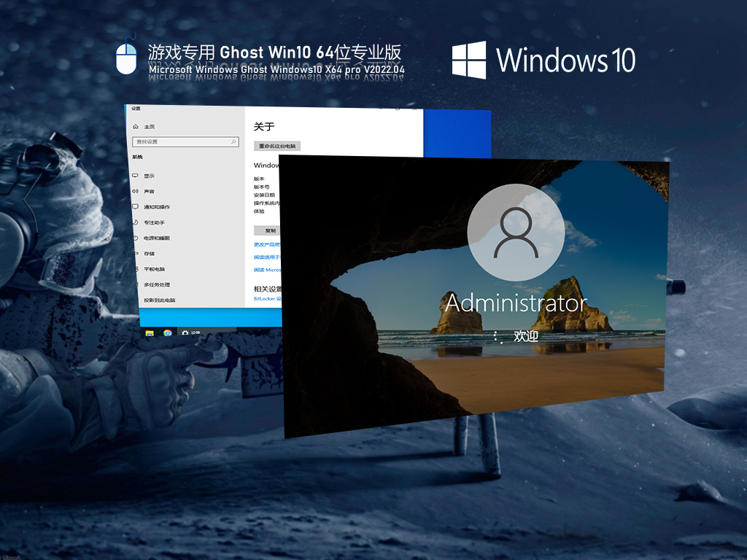
Task: Select 主页 (Home) at the top of Settings
Action: tap(150, 125)
